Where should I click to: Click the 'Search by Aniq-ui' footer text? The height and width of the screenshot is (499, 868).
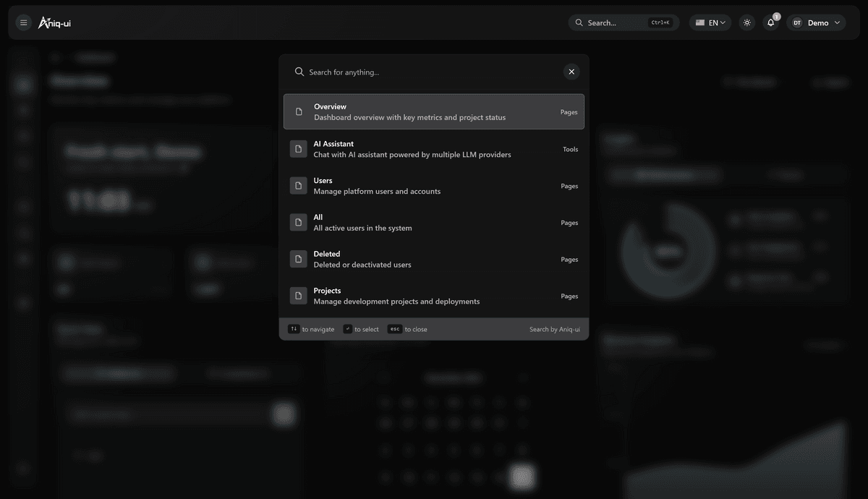[x=554, y=330]
